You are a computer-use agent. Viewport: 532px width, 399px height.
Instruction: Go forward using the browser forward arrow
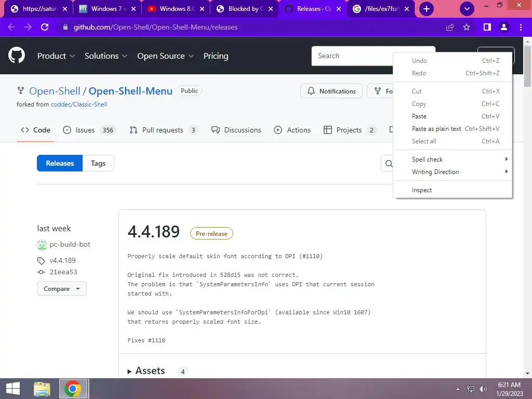coord(28,27)
